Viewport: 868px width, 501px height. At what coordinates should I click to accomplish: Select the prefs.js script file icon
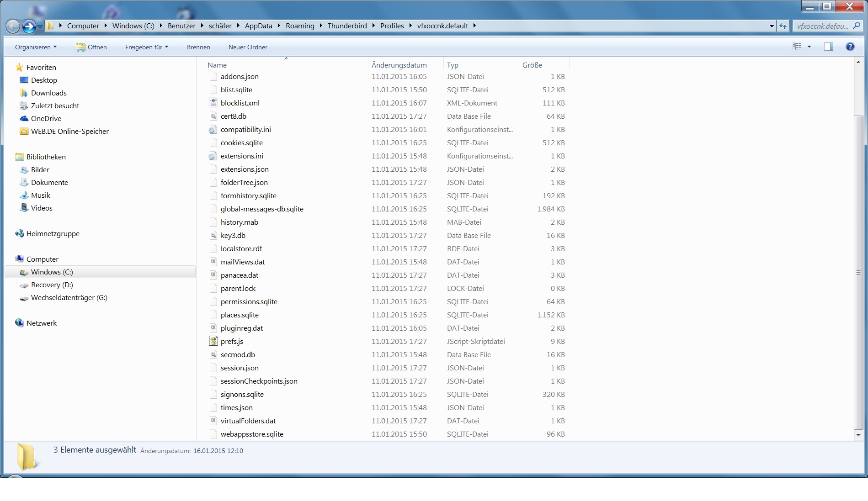pos(213,341)
